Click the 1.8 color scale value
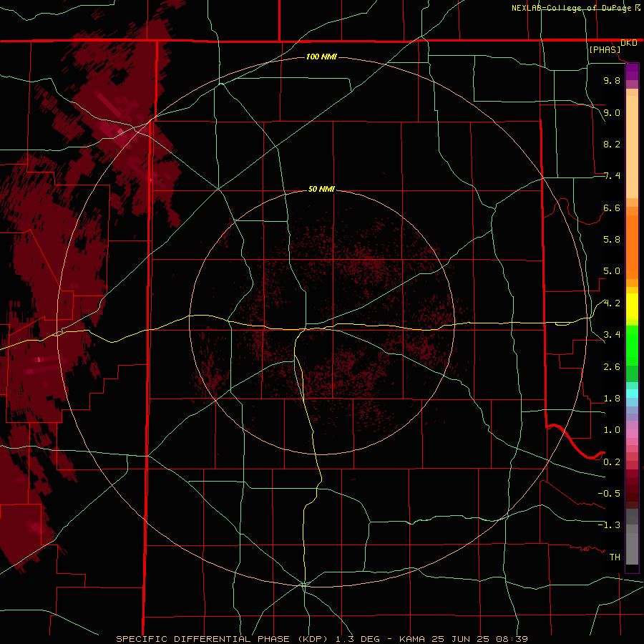Viewport: 644px width, 644px height. tap(612, 399)
